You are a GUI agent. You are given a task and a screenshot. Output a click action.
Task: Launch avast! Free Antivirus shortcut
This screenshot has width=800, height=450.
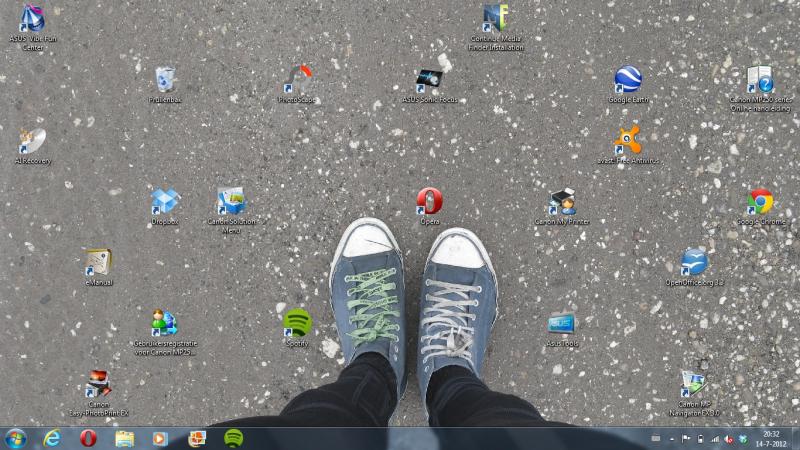[628, 145]
